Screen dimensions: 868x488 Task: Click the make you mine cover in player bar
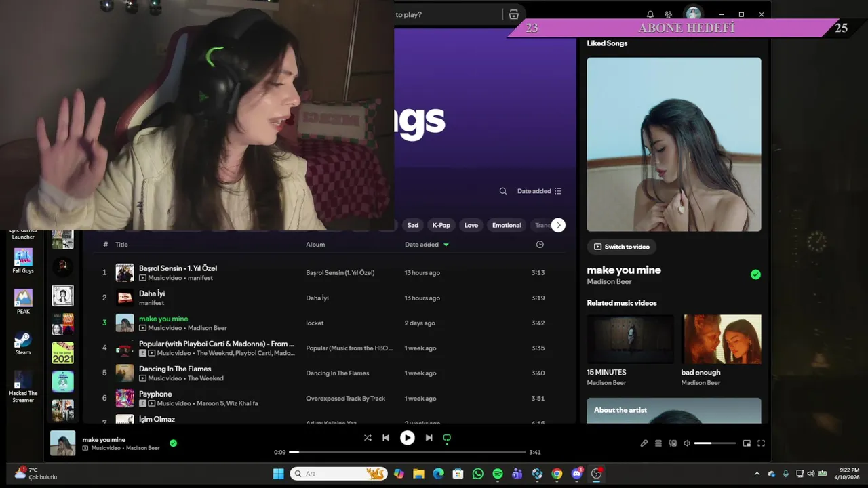(63, 443)
